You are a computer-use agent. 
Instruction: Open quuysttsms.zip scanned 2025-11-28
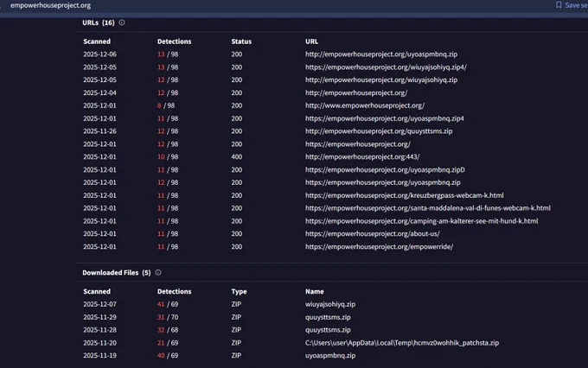pyautogui.click(x=328, y=330)
